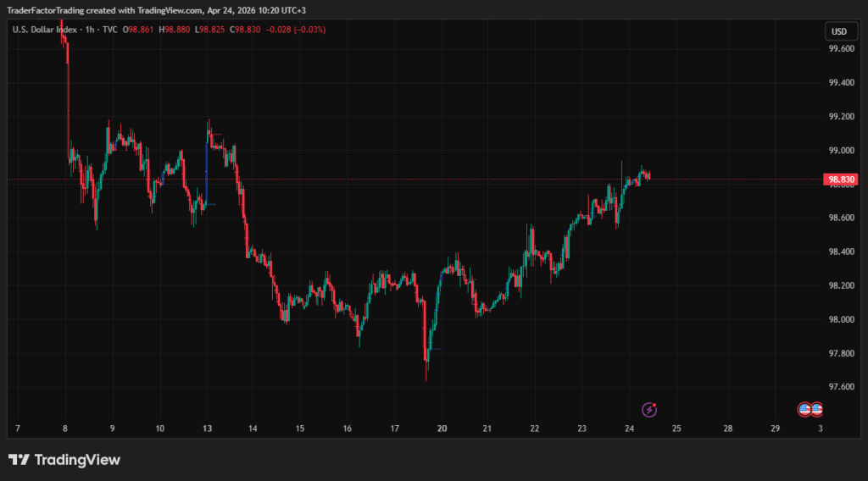This screenshot has height=481, width=868.
Task: Click date 16 on time axis
Action: (347, 428)
